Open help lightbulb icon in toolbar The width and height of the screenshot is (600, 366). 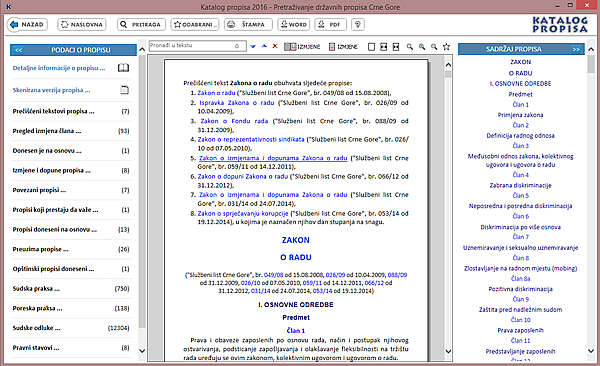[x=358, y=25]
